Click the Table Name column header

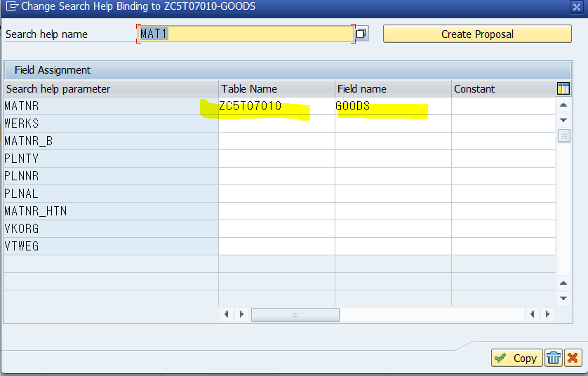pos(276,89)
